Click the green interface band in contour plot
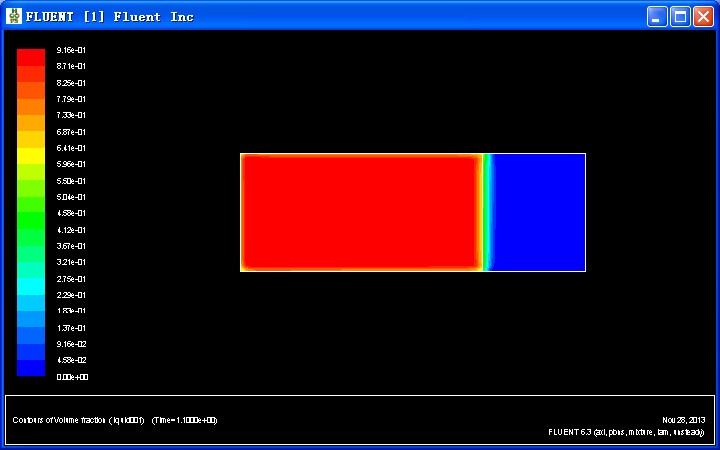The height and width of the screenshot is (450, 720). [x=488, y=212]
